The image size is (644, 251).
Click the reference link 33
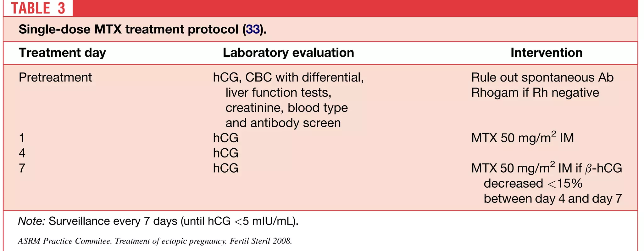(253, 29)
